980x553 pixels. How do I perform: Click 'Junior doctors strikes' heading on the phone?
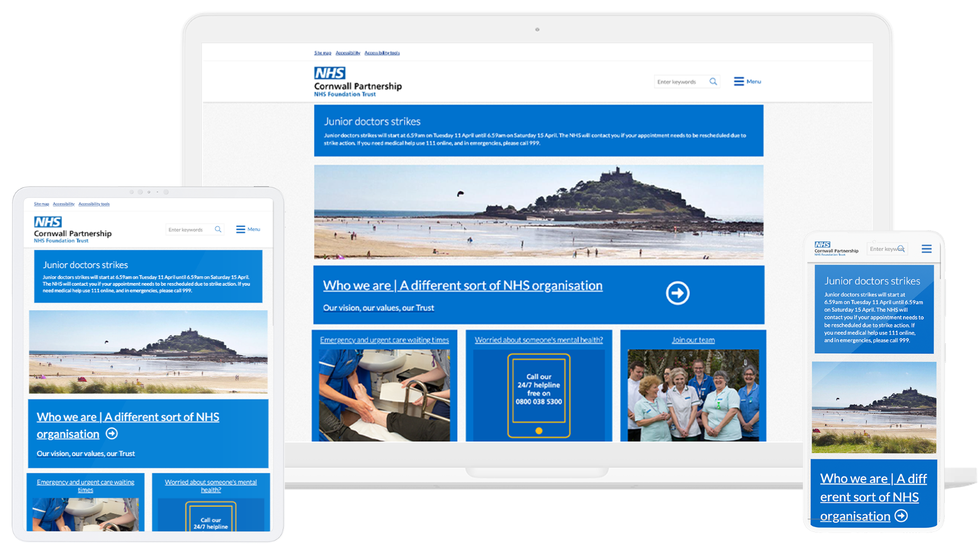pos(872,281)
